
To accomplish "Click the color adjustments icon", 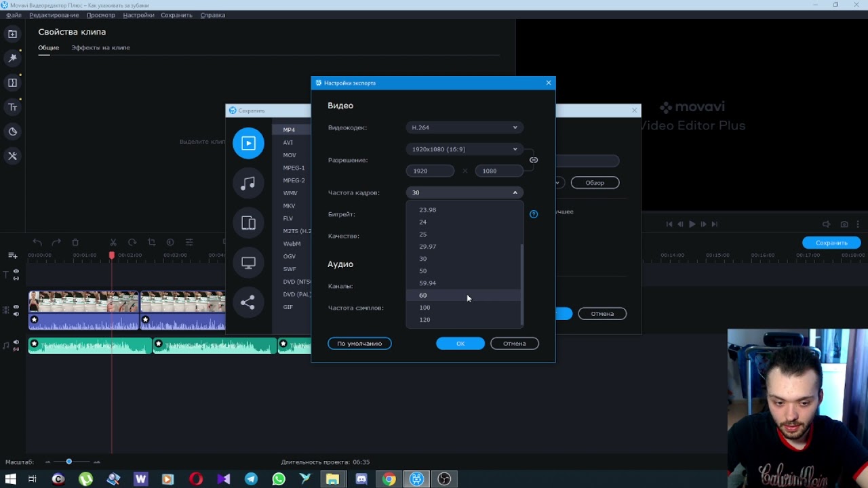I will click(170, 243).
